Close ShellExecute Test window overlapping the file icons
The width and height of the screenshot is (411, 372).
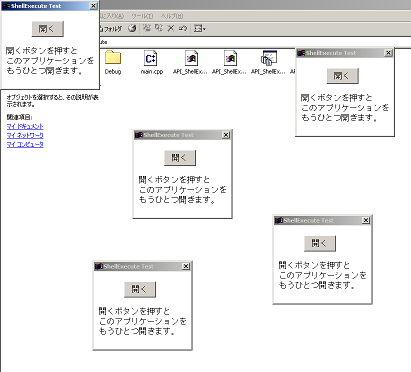(388, 53)
